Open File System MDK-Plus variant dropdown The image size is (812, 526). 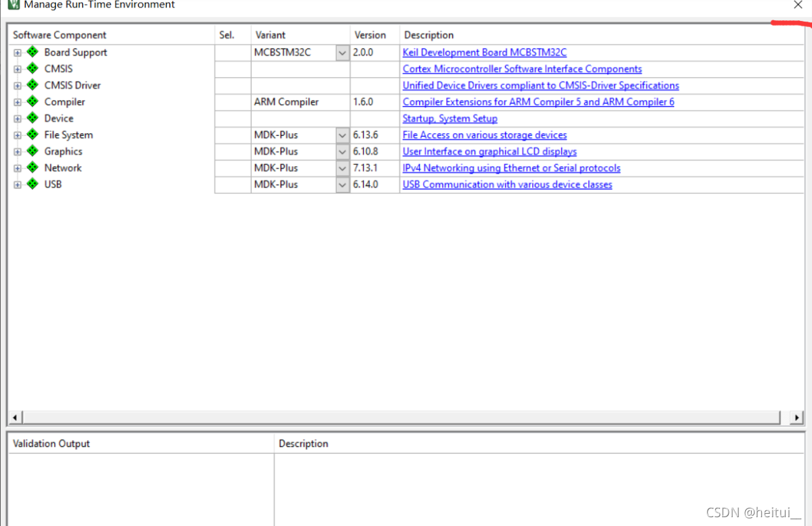(x=343, y=135)
